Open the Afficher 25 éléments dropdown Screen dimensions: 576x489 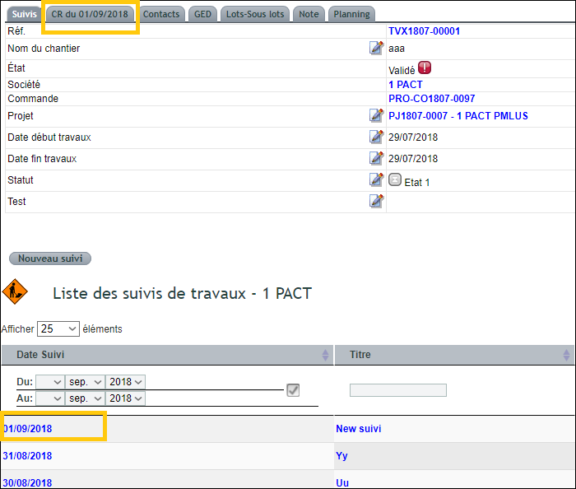point(58,329)
